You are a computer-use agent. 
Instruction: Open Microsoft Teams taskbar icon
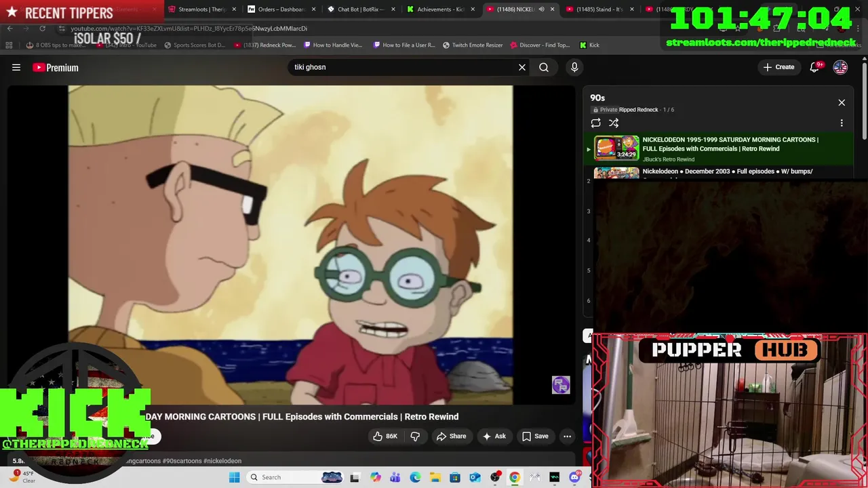point(395,477)
